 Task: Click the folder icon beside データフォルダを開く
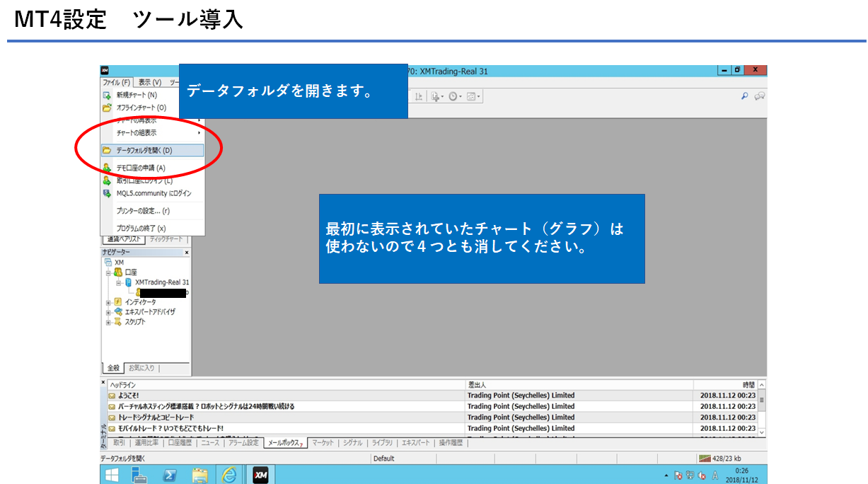(107, 150)
